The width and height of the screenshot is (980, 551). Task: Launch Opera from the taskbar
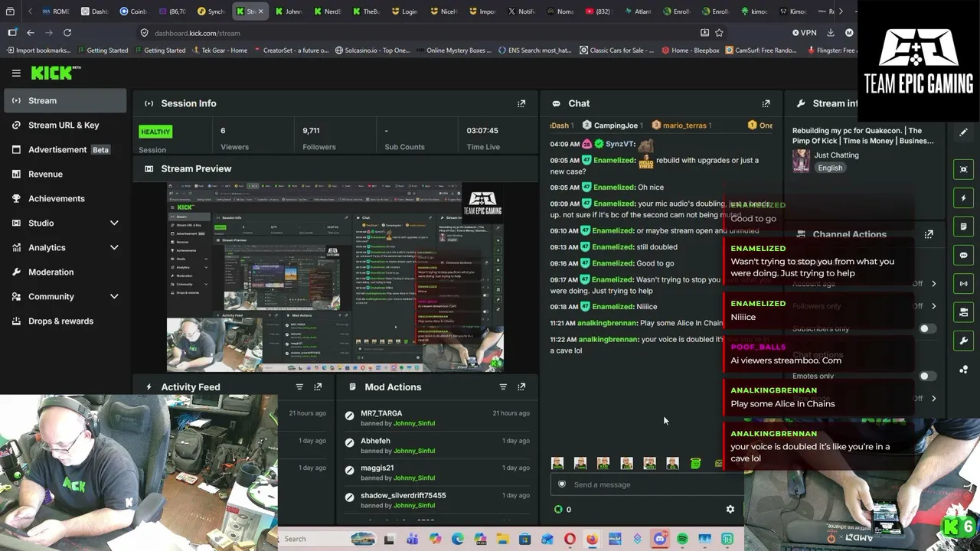tap(570, 539)
